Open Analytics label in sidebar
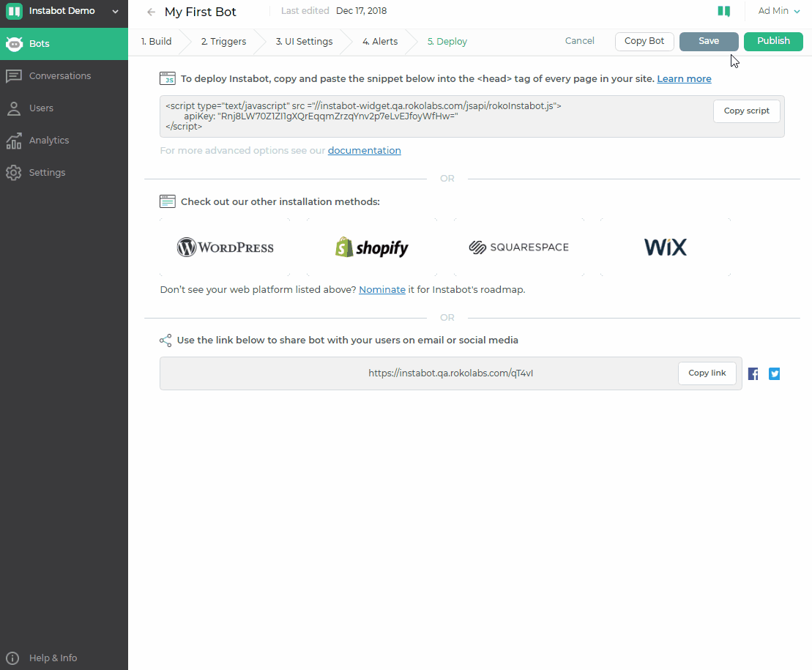Viewport: 812px width, 670px height. click(x=49, y=141)
